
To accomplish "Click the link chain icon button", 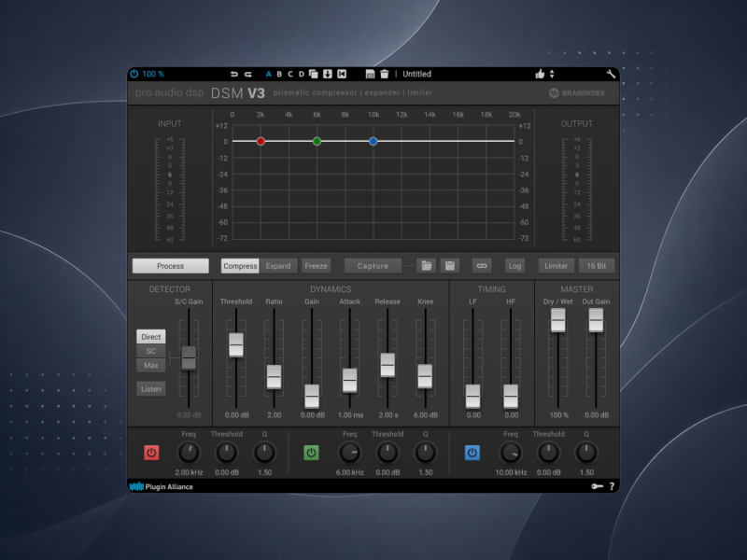I will click(x=482, y=266).
